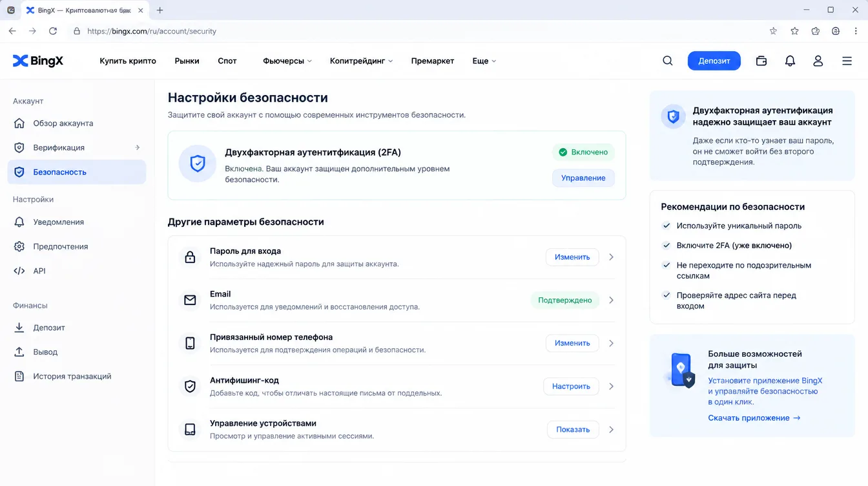This screenshot has height=486, width=868.
Task: Click the BingX logo
Action: (x=38, y=61)
